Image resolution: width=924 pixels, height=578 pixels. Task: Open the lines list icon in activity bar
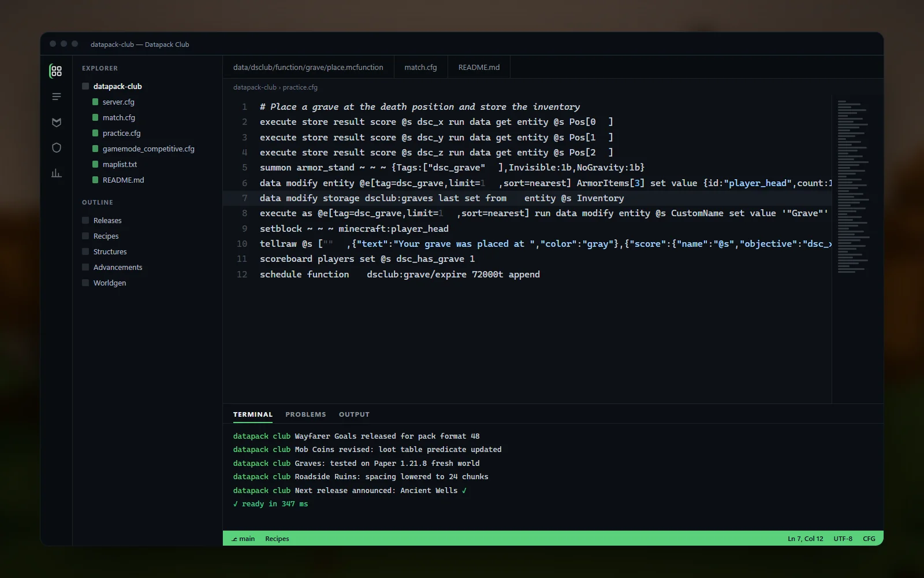pos(56,97)
